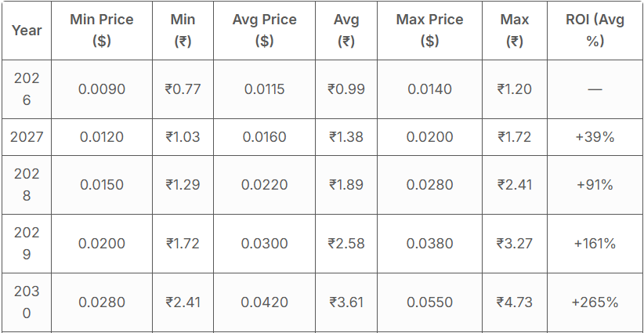Select the ₹4.73 max rupee cell
Viewport: 644px width, 333px height.
[514, 302]
